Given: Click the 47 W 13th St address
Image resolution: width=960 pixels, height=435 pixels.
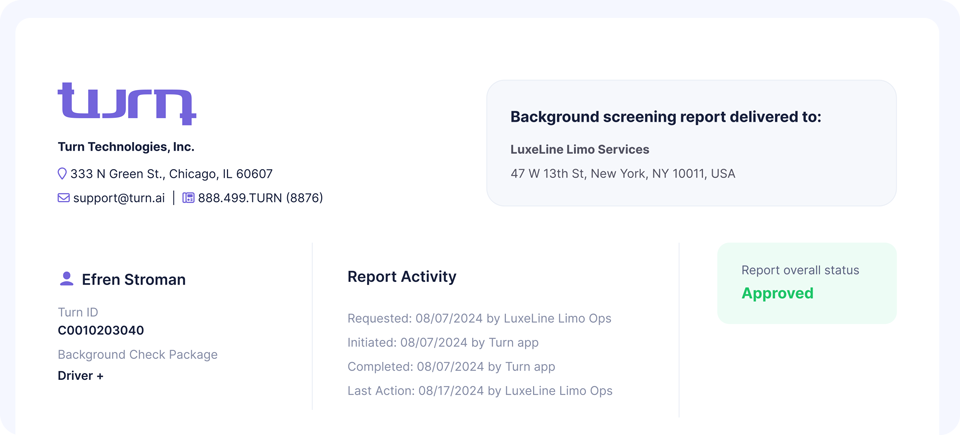Looking at the screenshot, I should [x=623, y=174].
